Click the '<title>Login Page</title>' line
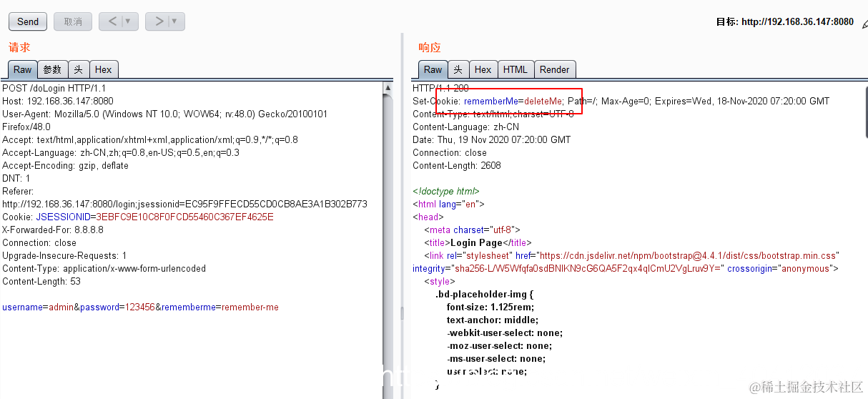 pos(478,242)
